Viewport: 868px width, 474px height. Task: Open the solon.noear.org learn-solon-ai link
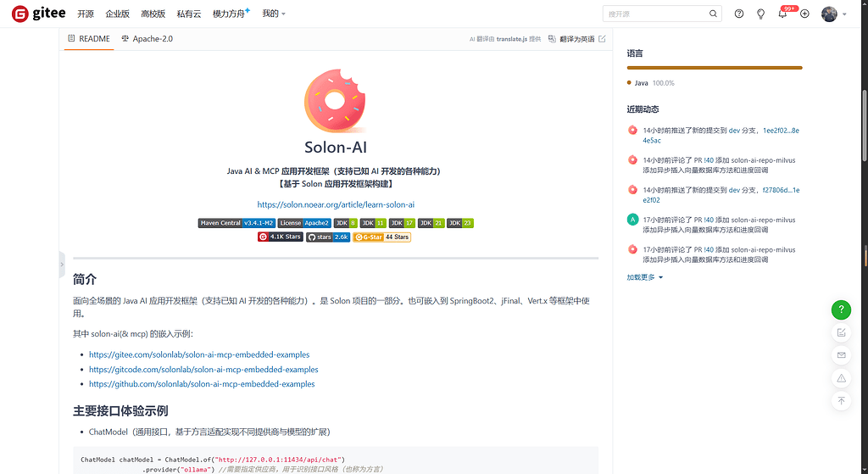point(336,204)
